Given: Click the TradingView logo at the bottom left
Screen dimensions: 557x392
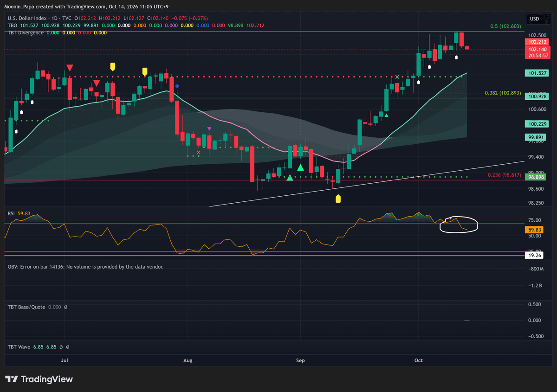Looking at the screenshot, I should coord(39,379).
